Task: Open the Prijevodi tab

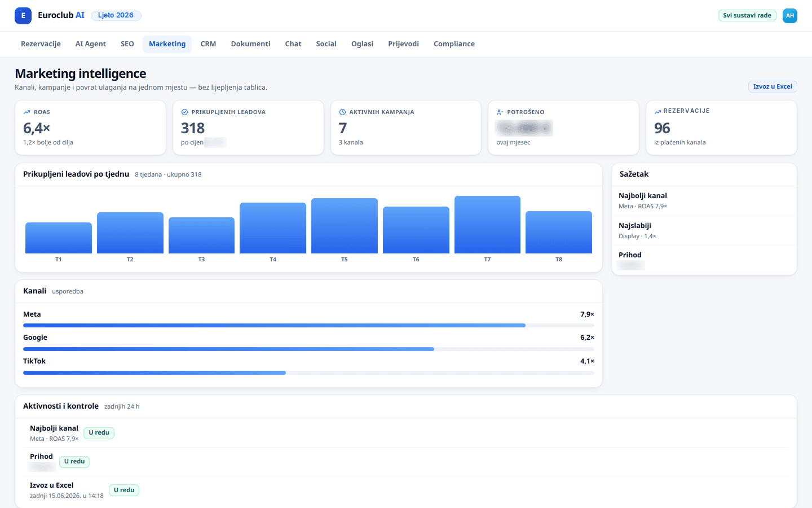Action: pyautogui.click(x=403, y=44)
